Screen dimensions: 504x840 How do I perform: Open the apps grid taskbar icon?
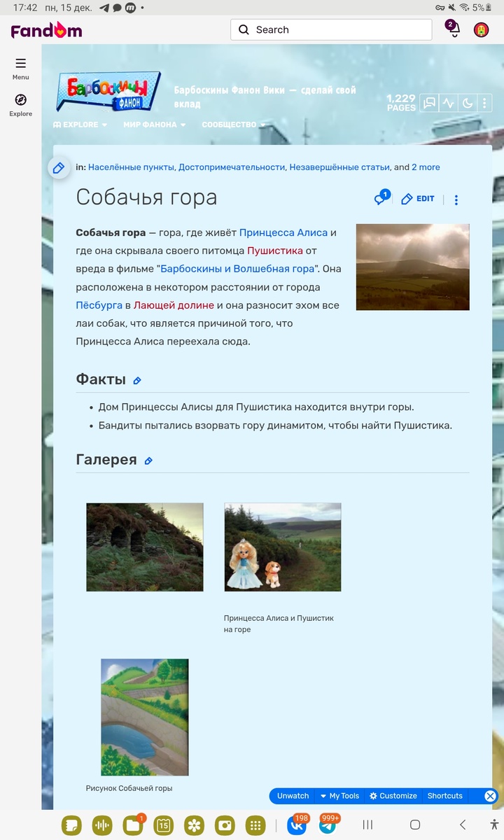coord(255,825)
